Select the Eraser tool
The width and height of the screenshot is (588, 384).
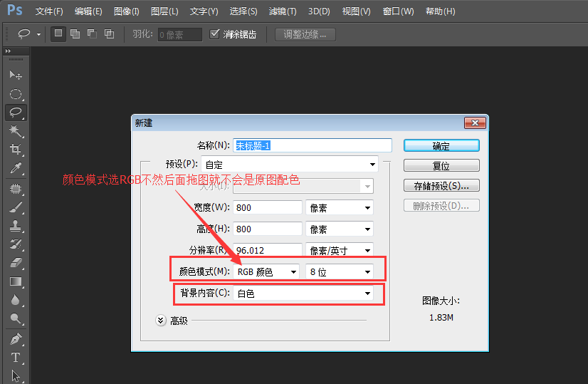click(15, 263)
